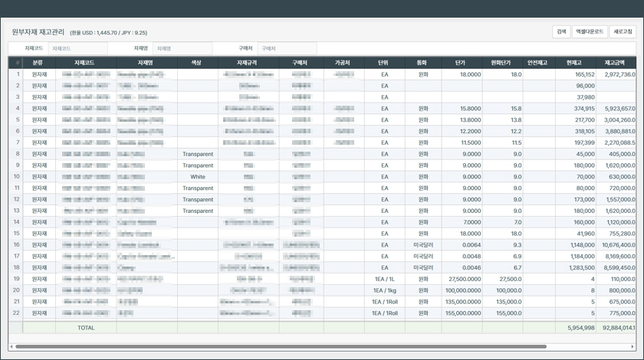Click the 자재코드 column header

(x=84, y=63)
